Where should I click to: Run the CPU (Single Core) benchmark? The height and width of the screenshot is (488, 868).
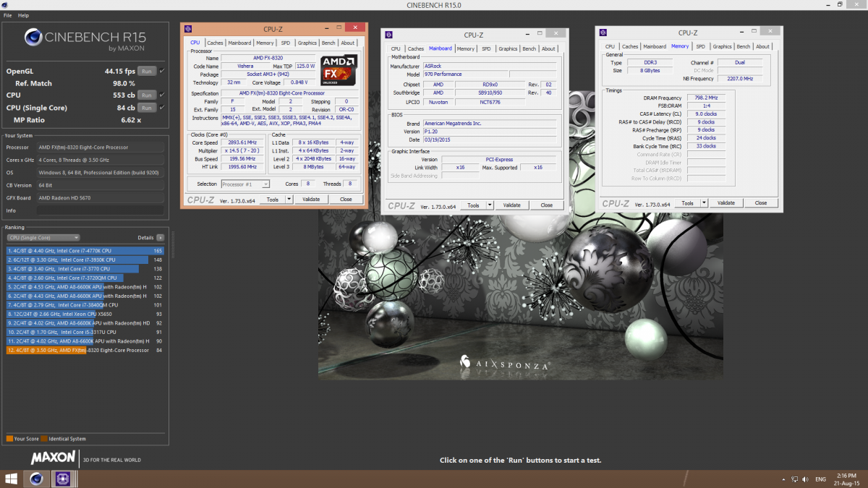click(x=147, y=108)
